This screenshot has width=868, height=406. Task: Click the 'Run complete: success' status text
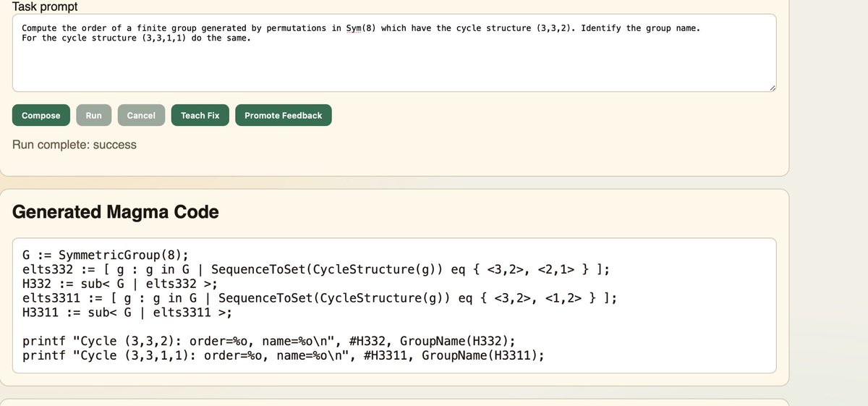tap(75, 145)
